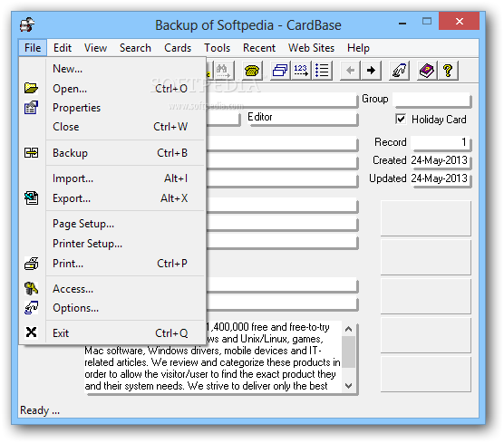Click the open folder icon beside Open
504x443 pixels.
31,88
